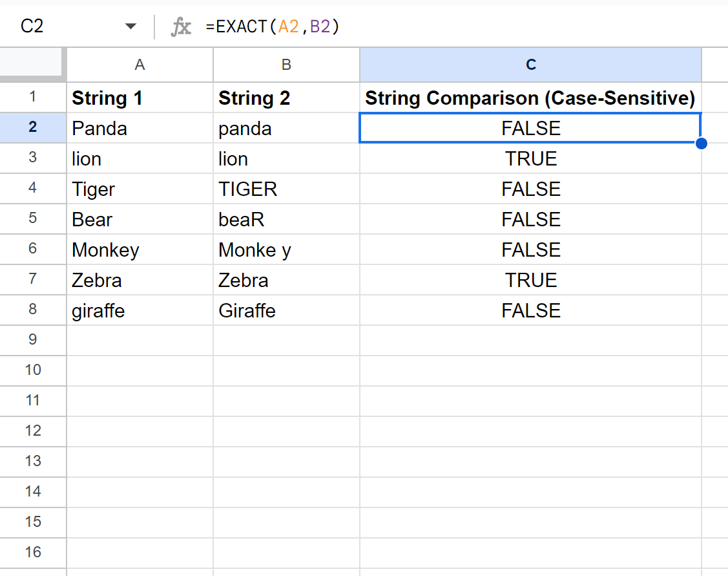Select row 8 header
This screenshot has height=576, width=728.
(33, 310)
